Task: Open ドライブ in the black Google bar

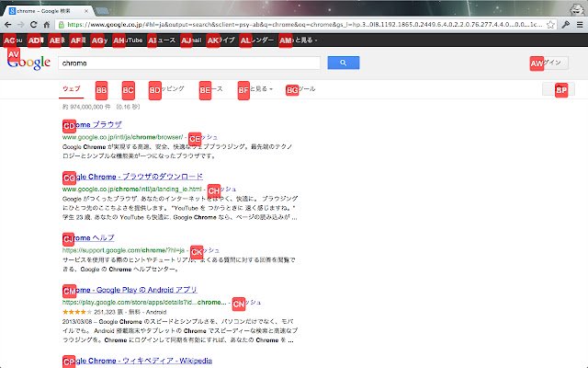Action: coord(220,40)
